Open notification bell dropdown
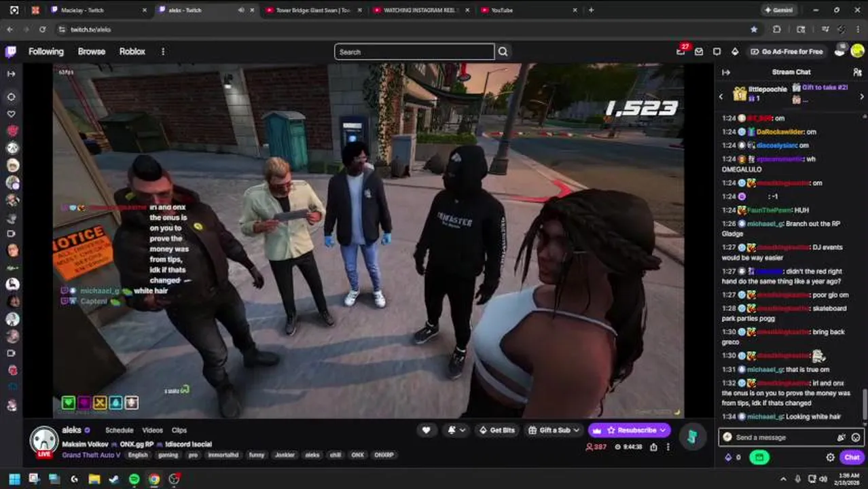 455,430
